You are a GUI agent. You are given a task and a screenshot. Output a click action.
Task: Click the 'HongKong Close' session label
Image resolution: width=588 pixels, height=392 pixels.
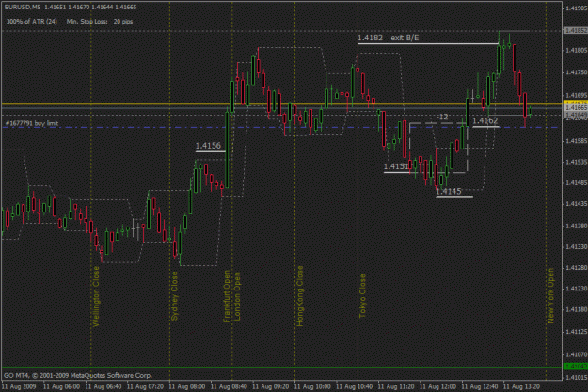coord(300,296)
